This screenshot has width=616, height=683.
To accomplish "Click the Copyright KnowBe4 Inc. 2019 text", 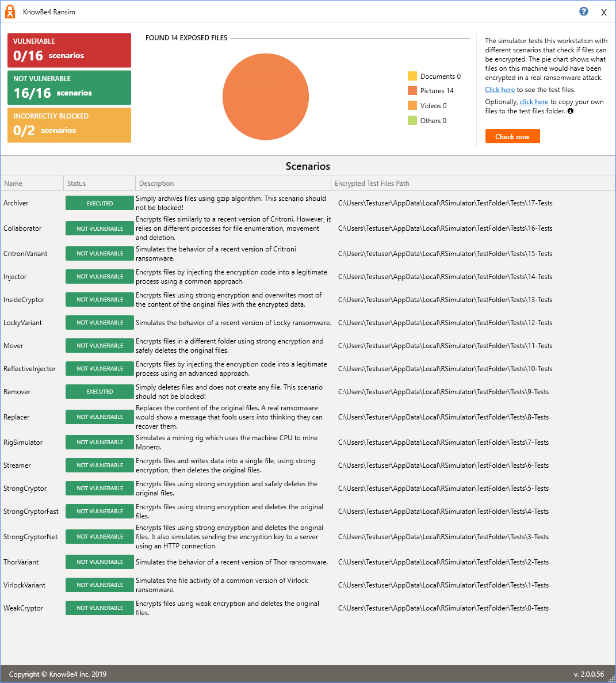I will pyautogui.click(x=58, y=674).
